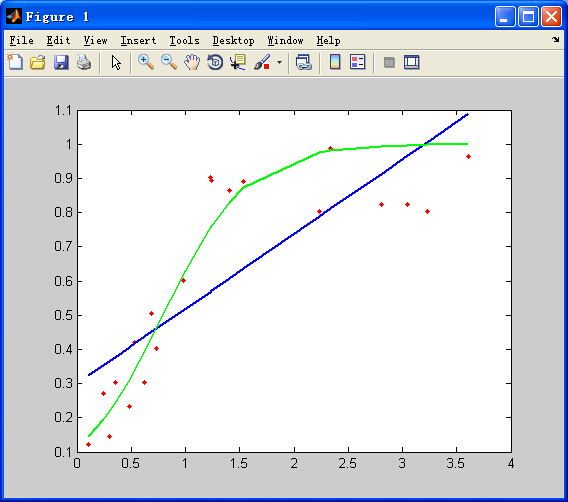
Task: Activate the Zoom In magnifier tool
Action: pyautogui.click(x=146, y=62)
